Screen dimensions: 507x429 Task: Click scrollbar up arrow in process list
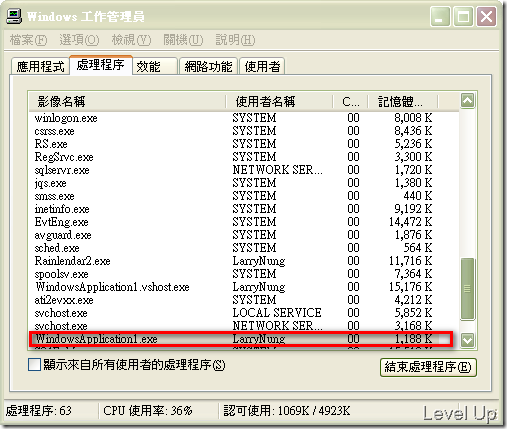pos(467,100)
